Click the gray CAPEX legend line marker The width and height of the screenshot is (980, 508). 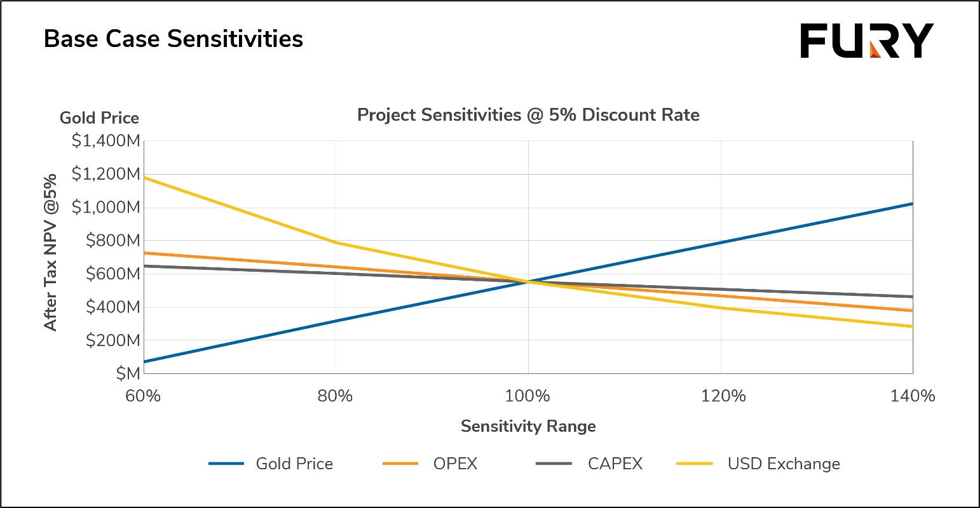coord(554,464)
